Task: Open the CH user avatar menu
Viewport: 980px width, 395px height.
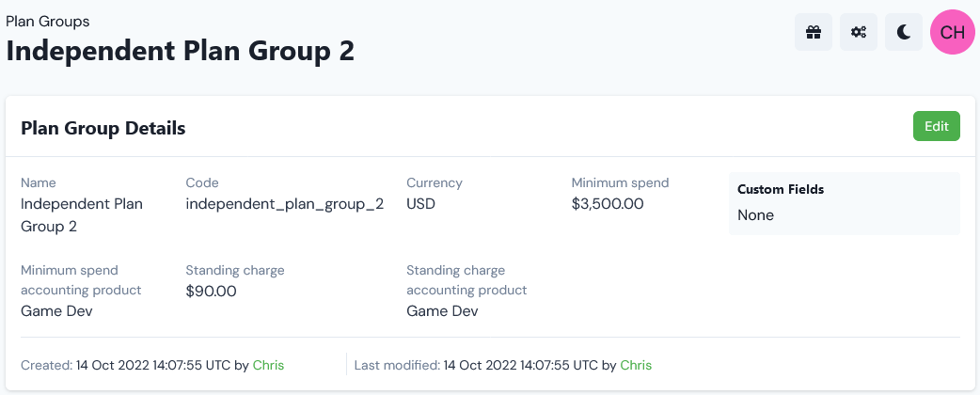Action: click(x=953, y=32)
